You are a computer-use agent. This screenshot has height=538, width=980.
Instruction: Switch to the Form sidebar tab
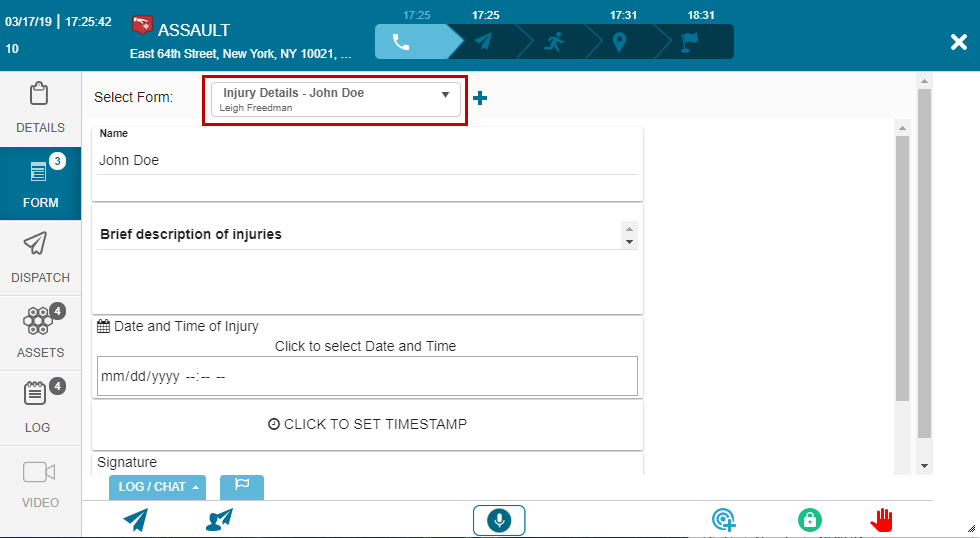pyautogui.click(x=40, y=184)
